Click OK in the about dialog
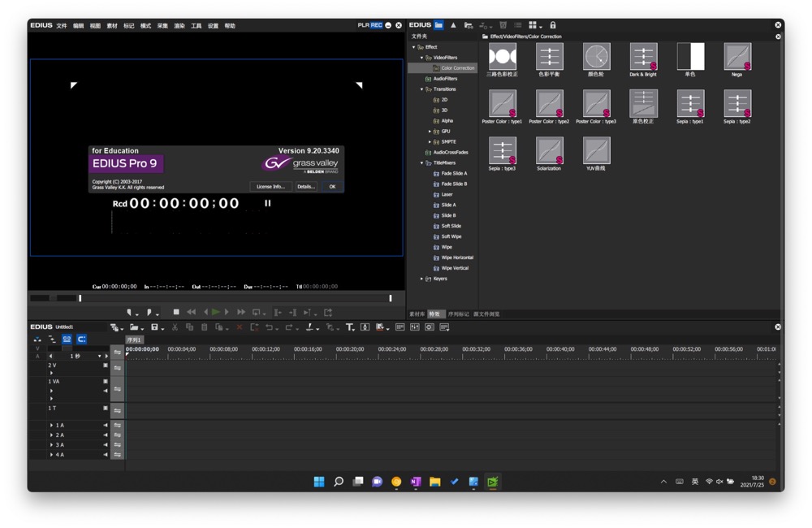Viewport: 812px width, 528px height. (332, 187)
